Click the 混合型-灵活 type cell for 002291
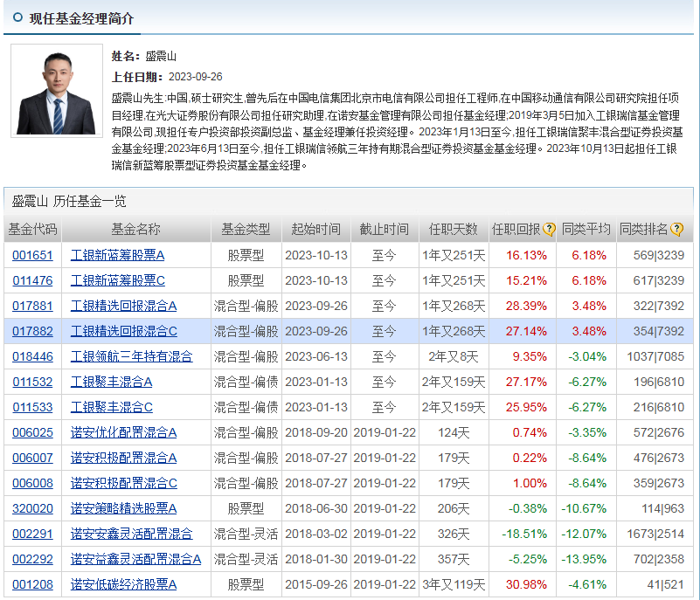 pos(246,534)
